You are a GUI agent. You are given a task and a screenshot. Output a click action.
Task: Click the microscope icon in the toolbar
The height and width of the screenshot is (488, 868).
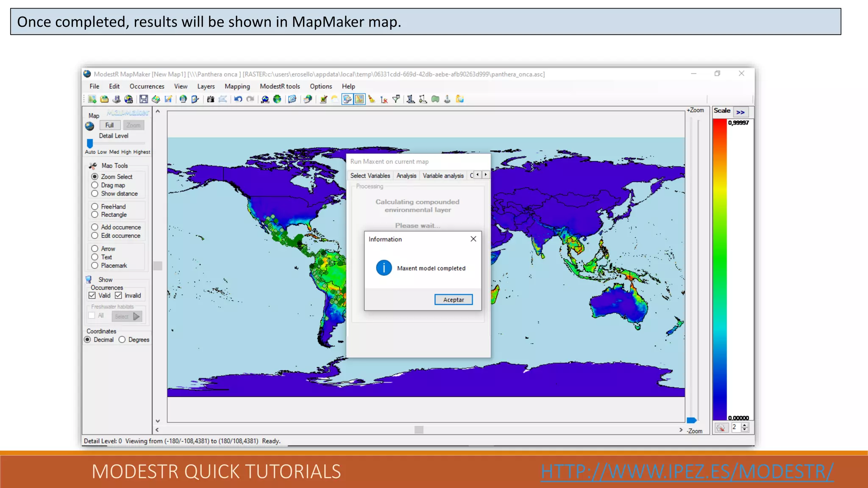click(410, 99)
